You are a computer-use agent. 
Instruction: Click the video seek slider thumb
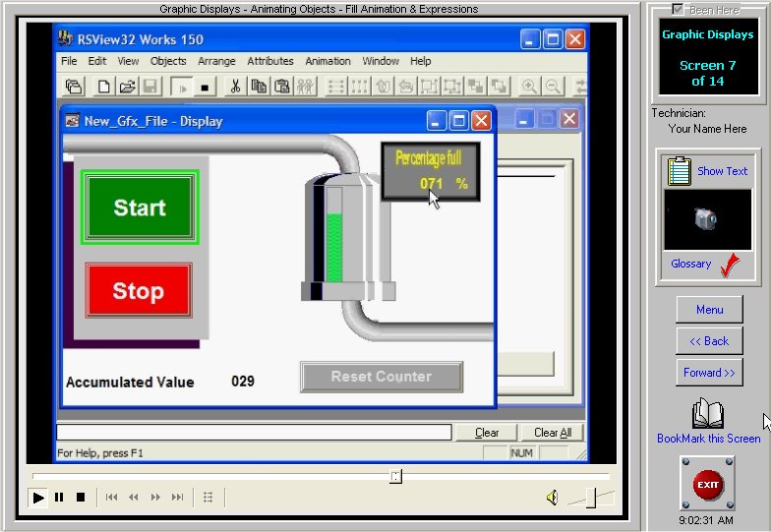(x=395, y=476)
